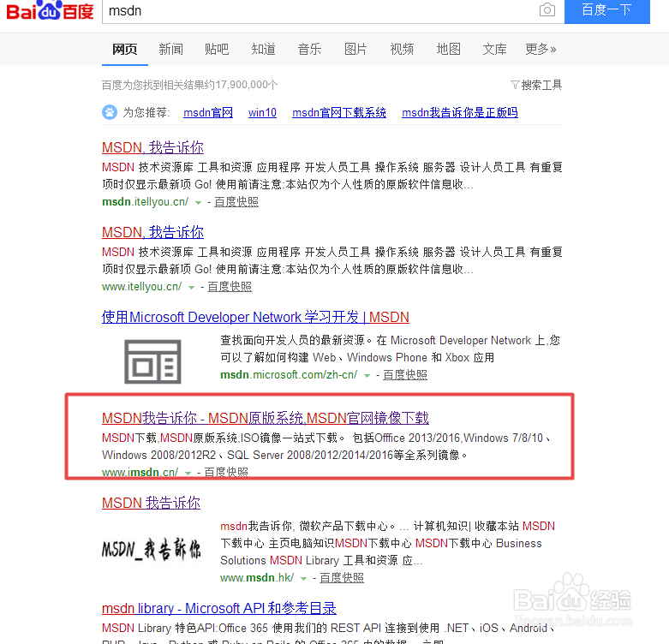Click 百度快照 link for msdn.itellyou.cn

(236, 202)
